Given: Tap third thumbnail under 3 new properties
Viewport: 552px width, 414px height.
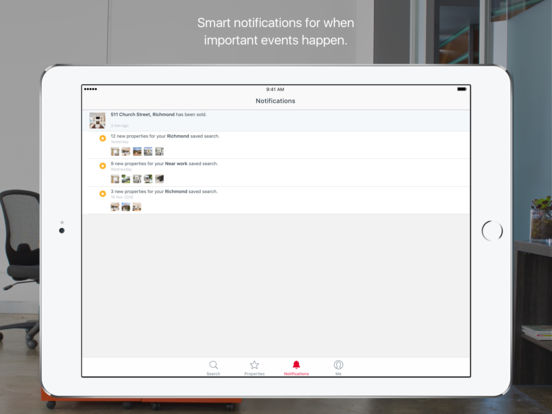Looking at the screenshot, I should coord(137,207).
